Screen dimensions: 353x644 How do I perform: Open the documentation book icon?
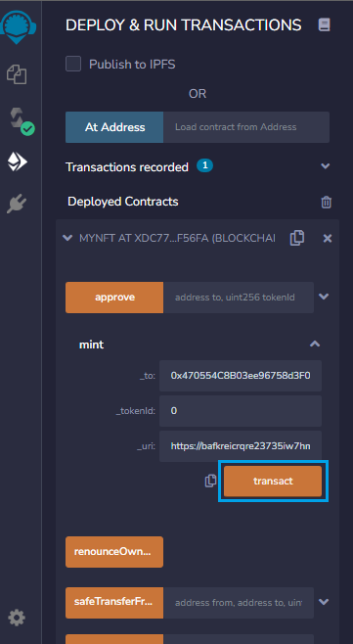click(x=325, y=25)
